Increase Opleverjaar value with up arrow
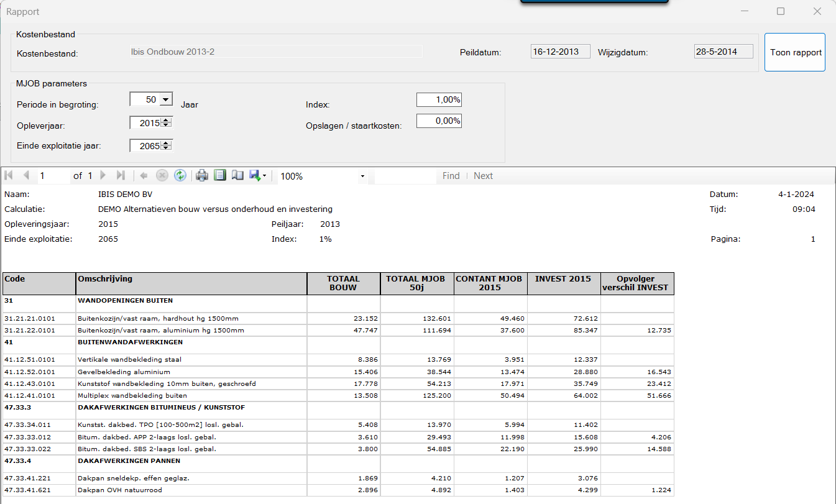The width and height of the screenshot is (836, 504). click(x=166, y=121)
